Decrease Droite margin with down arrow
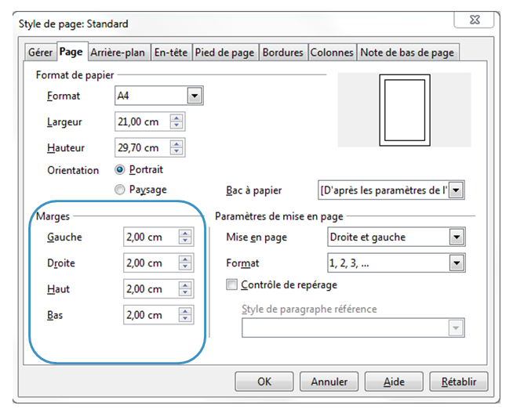The image size is (513, 420). [x=185, y=266]
